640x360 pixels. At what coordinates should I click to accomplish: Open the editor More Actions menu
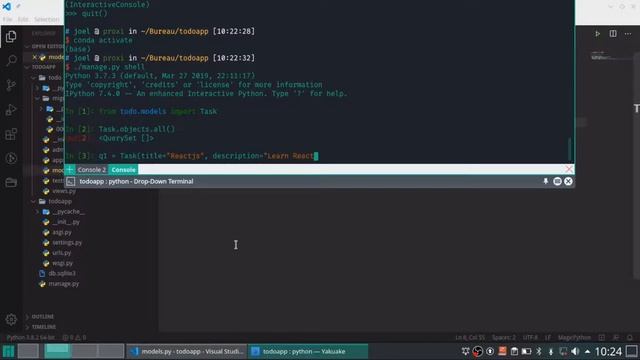pyautogui.click(x=628, y=33)
